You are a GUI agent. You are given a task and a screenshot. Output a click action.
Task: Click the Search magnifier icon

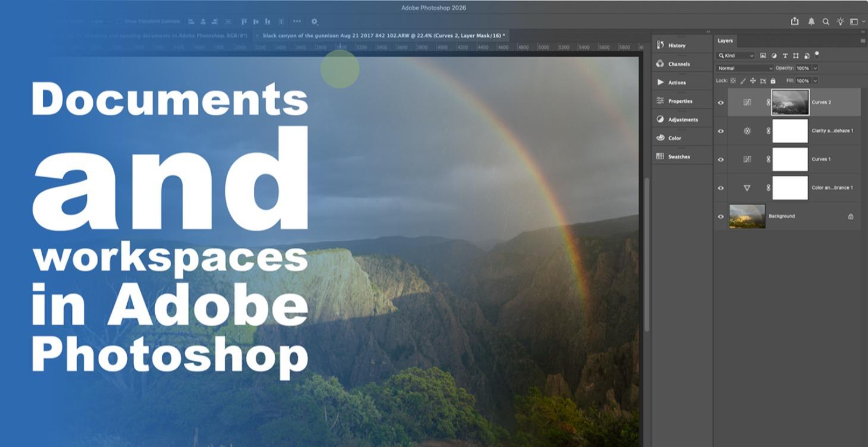(x=826, y=21)
